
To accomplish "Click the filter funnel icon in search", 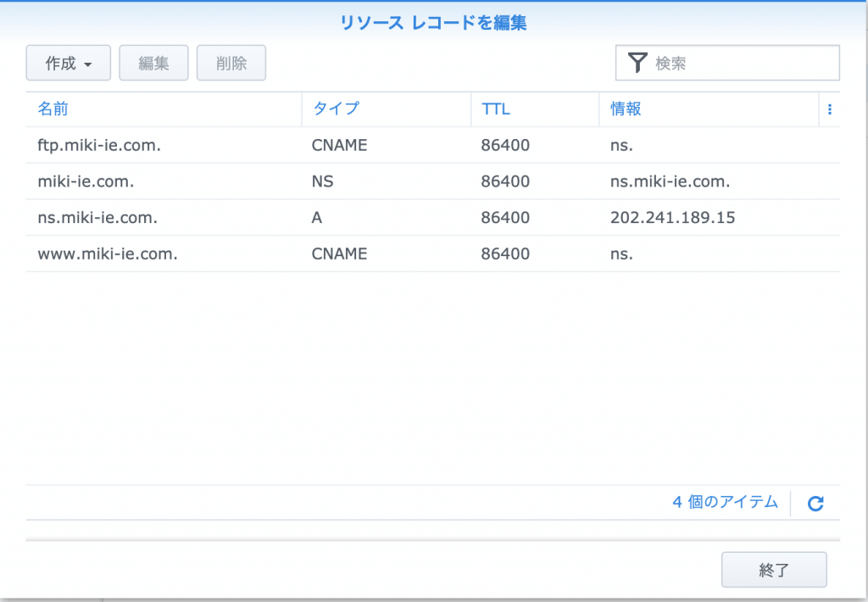I will 637,63.
